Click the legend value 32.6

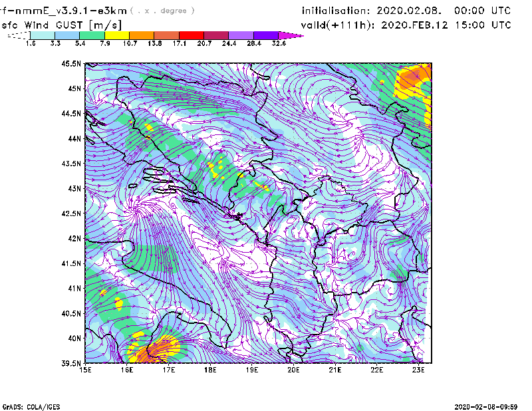pyautogui.click(x=279, y=43)
